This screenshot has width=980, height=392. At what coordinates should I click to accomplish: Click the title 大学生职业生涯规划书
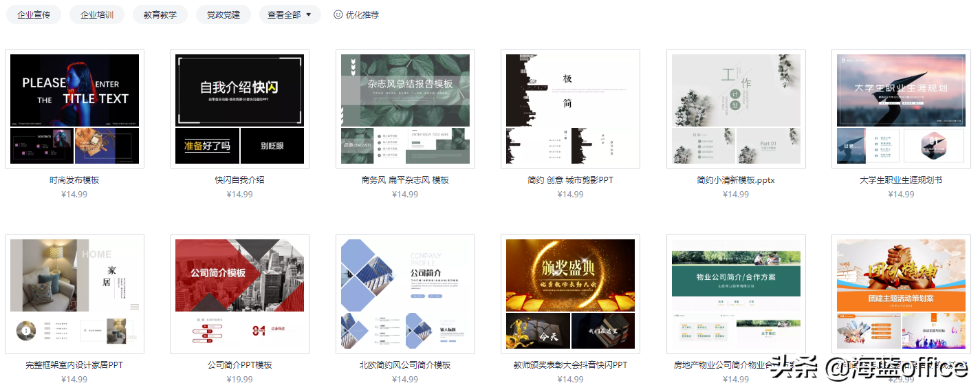pos(901,180)
